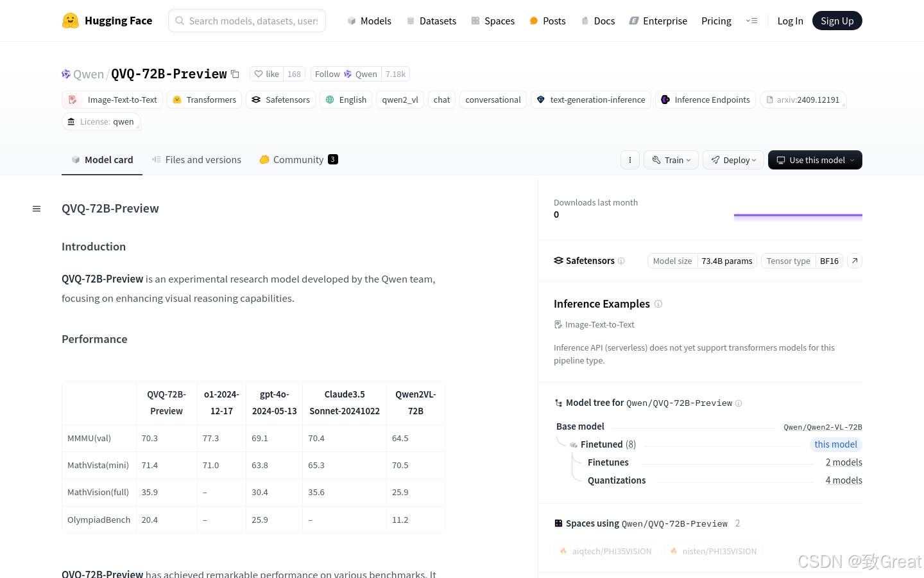Click the Claude3.5 Sonnet-20241022 column header

(x=345, y=403)
